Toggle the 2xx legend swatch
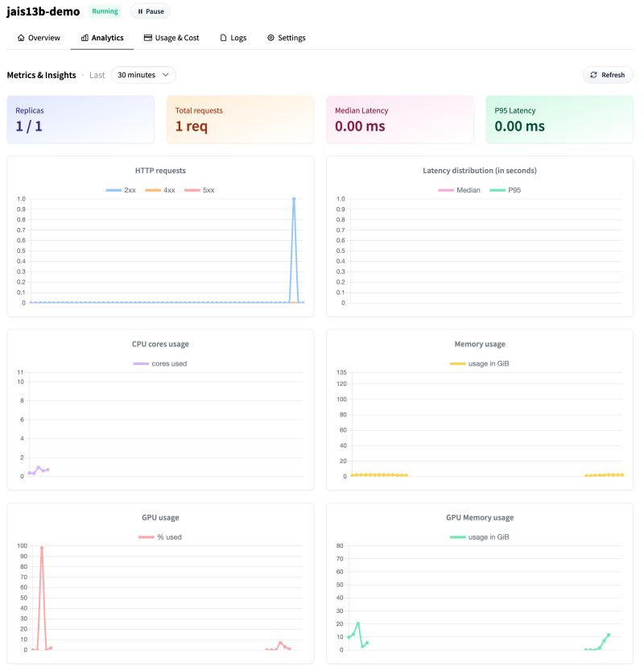The height and width of the screenshot is (671, 644). point(114,190)
